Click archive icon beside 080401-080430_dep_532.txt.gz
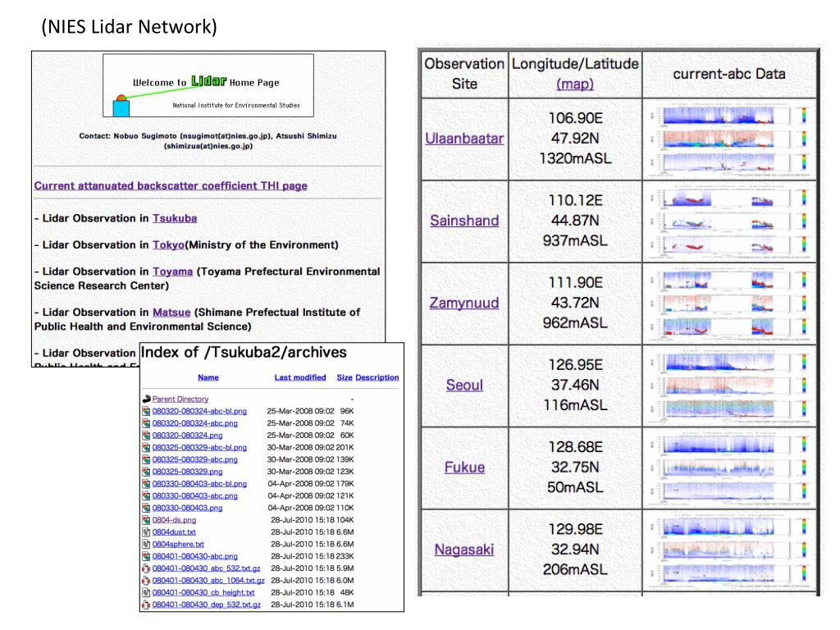The image size is (840, 630). 146,605
